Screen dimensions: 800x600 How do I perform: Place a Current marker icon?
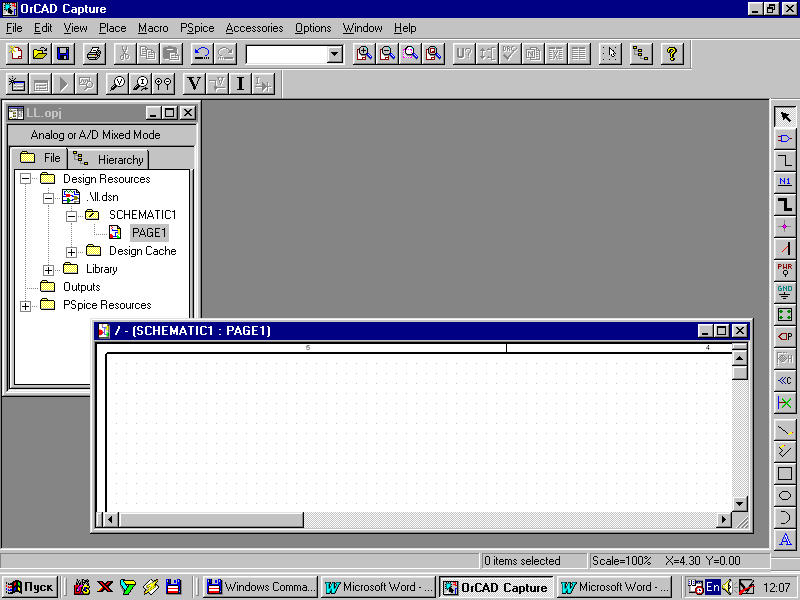[140, 84]
